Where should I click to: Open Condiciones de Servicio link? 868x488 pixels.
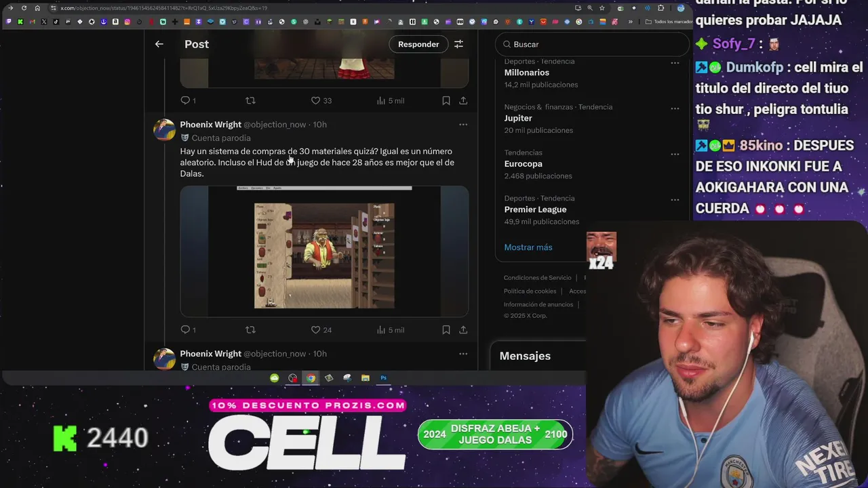click(538, 278)
